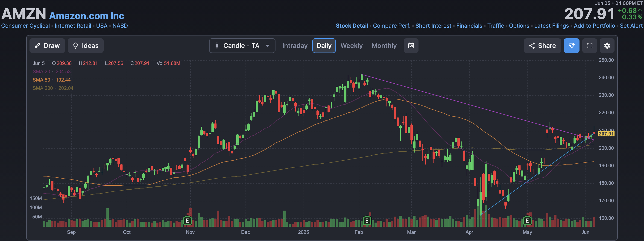Screen dimensions: 644x241
Task: Open the Consumer Cyclical sector link
Action: 25,26
